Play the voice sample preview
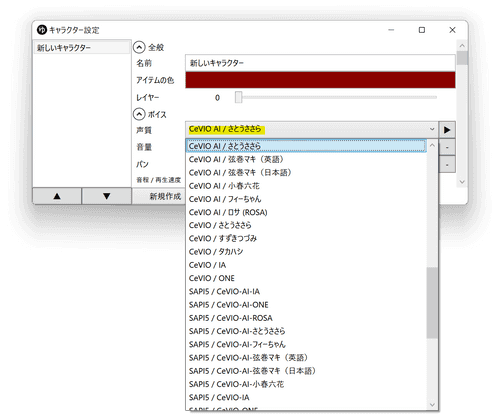 tap(447, 130)
